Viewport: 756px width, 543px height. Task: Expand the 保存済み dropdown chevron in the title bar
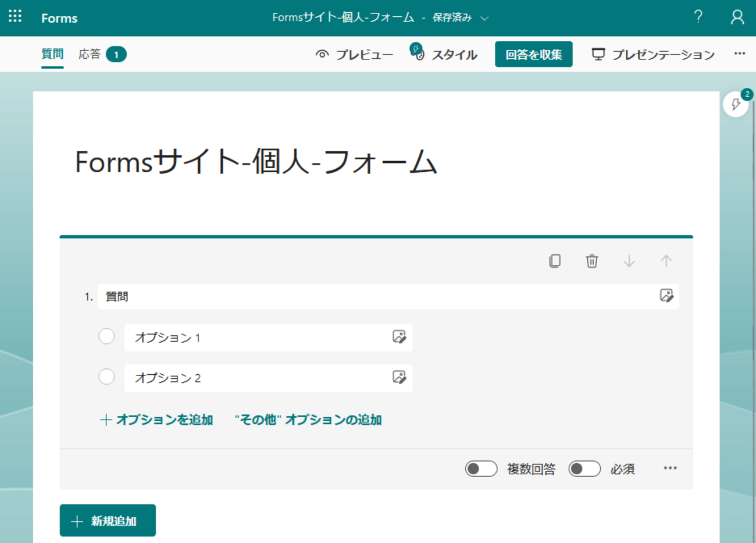(x=484, y=18)
